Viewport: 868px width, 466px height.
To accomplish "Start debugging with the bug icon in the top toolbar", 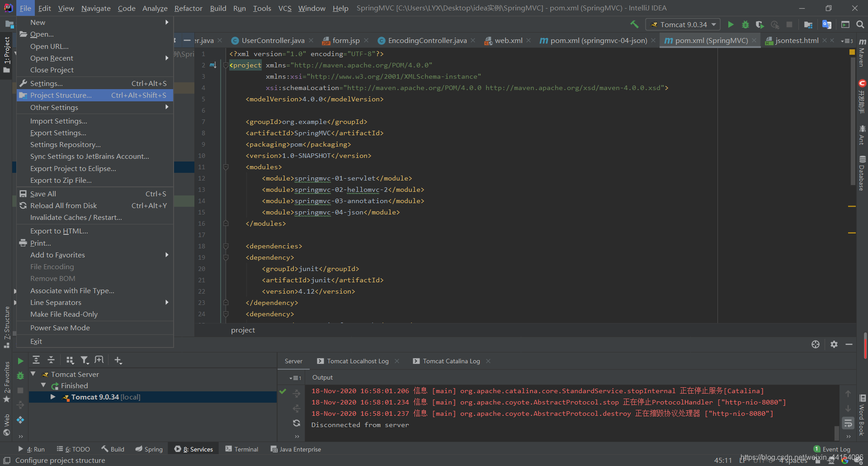I will click(745, 24).
